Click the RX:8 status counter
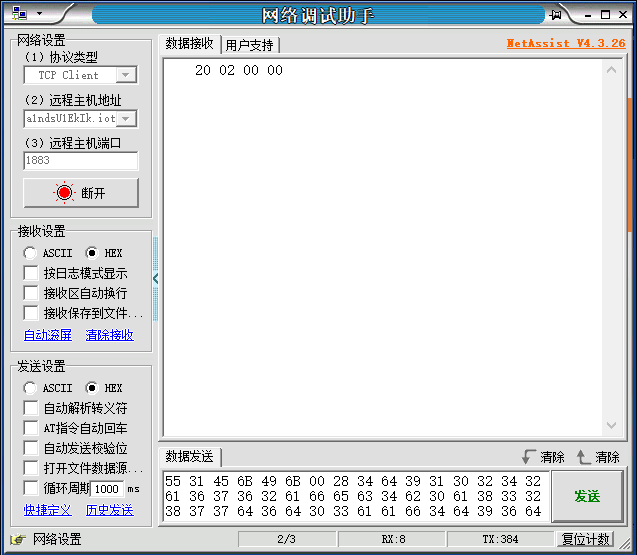This screenshot has width=637, height=555. coord(393,539)
